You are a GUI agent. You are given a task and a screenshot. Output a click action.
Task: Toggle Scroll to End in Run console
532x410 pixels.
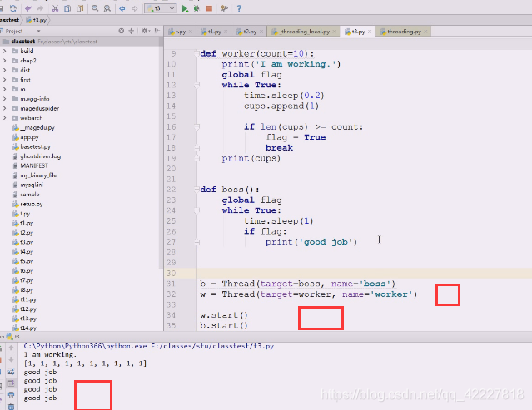click(11, 383)
